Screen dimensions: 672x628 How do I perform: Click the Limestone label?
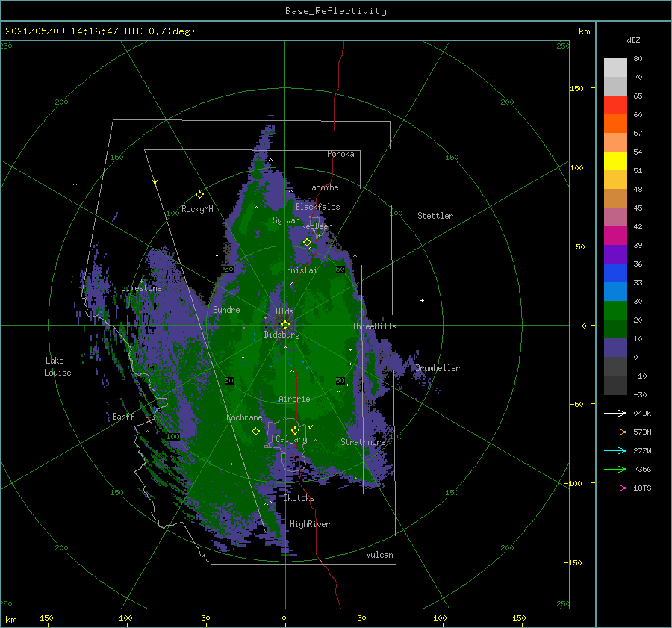click(141, 288)
